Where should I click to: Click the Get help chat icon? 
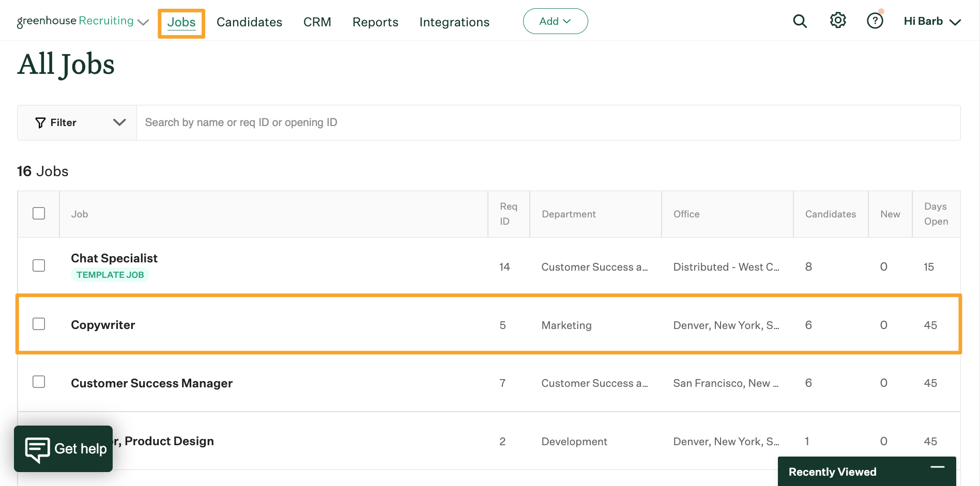pos(38,449)
